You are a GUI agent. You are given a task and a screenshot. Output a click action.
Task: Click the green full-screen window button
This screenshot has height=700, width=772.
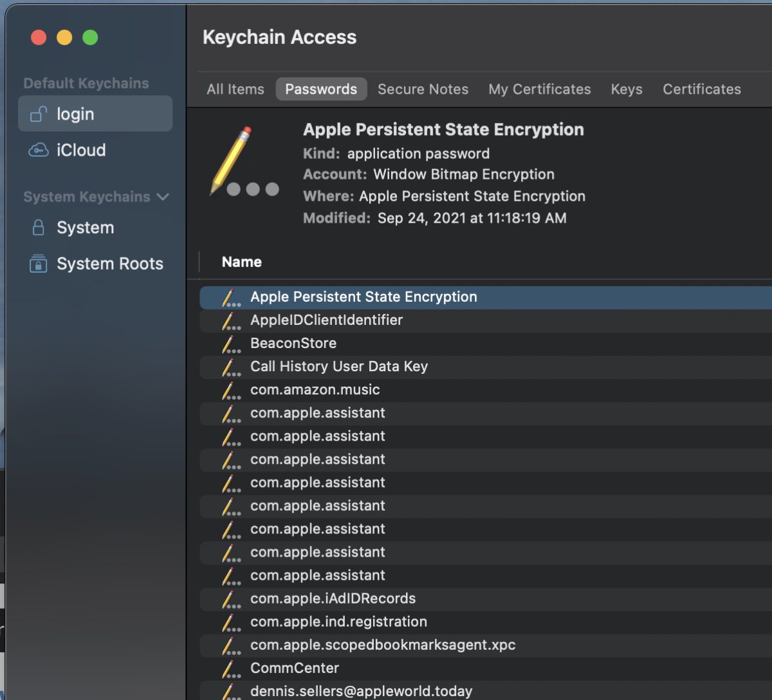(x=90, y=38)
